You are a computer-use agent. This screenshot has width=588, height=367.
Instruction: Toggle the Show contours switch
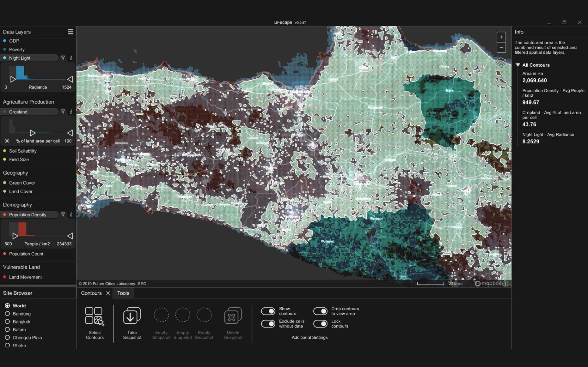tap(268, 311)
